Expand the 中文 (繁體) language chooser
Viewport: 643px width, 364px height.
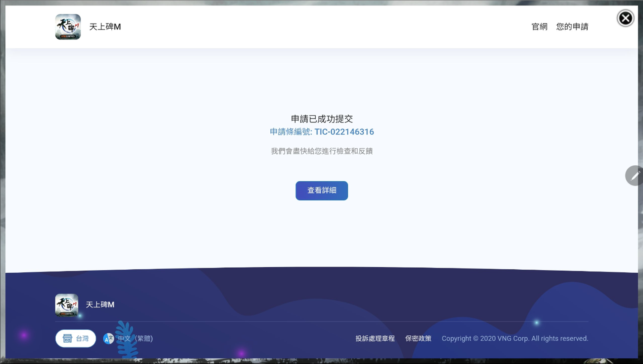tap(135, 338)
